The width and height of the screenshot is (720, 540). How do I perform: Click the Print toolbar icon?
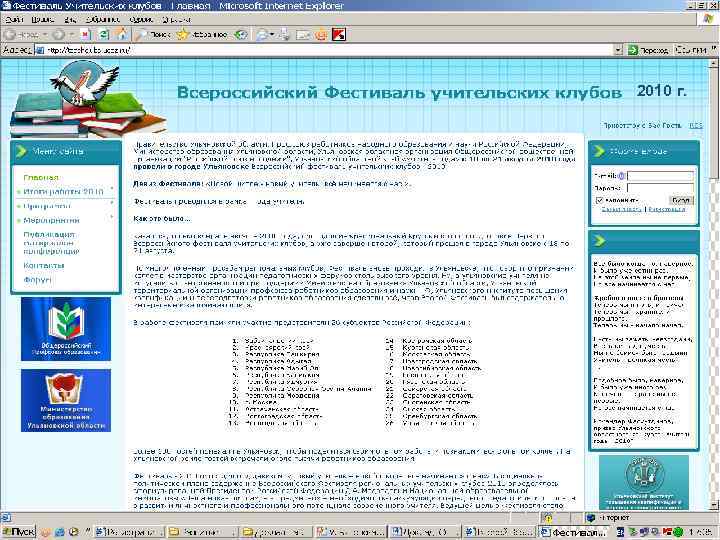pos(286,34)
